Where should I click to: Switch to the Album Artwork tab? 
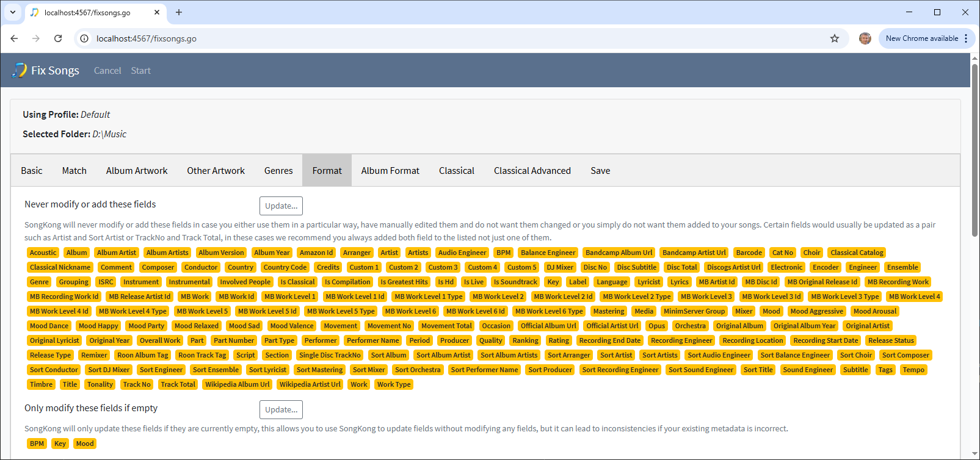tap(137, 171)
